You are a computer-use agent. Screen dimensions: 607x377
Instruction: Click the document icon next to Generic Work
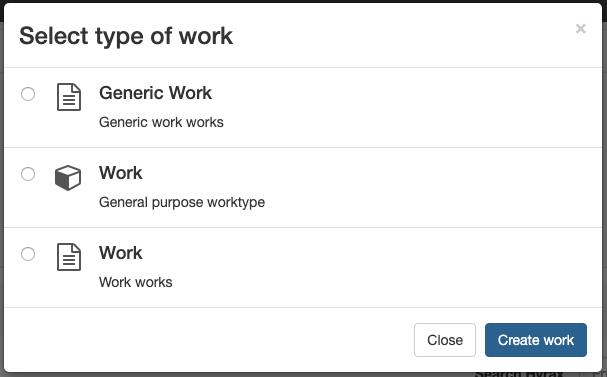pyautogui.click(x=69, y=97)
